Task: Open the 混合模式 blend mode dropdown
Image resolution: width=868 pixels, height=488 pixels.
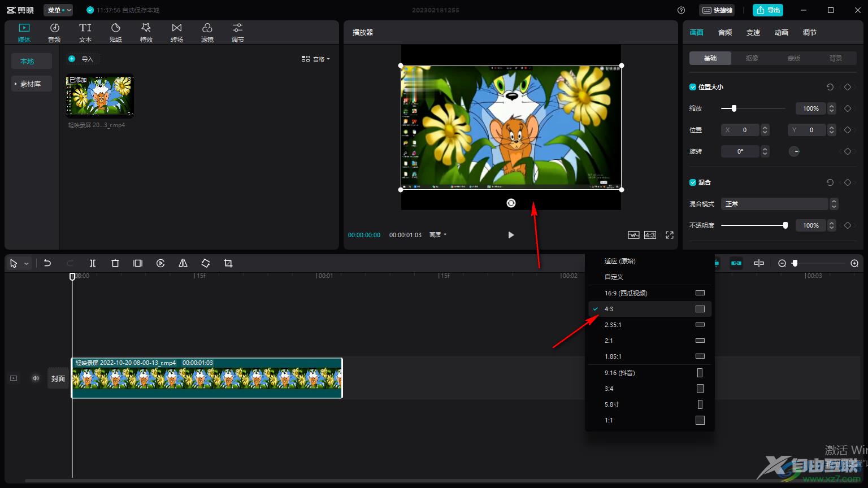Action: [779, 204]
